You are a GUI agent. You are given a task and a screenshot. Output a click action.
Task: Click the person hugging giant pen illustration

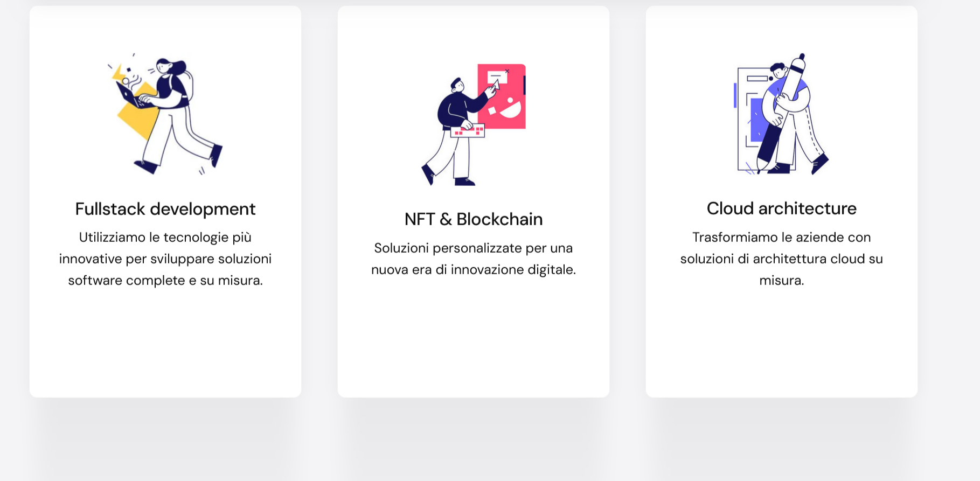[x=781, y=114]
